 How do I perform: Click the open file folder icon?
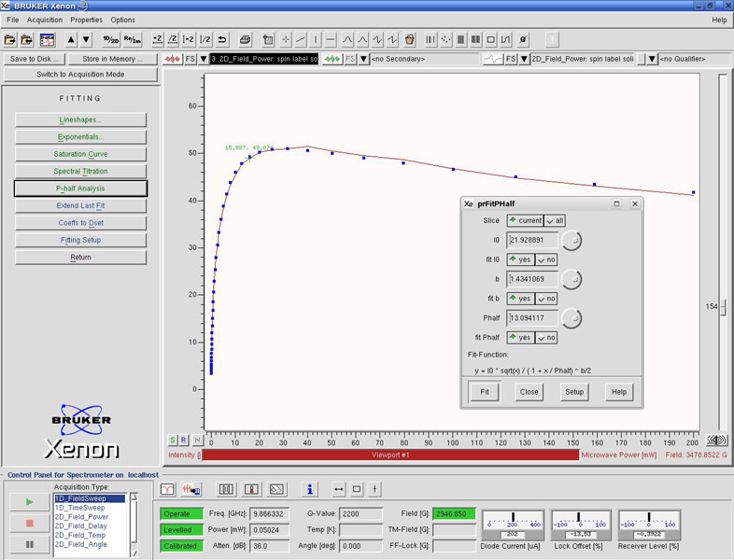[x=10, y=40]
